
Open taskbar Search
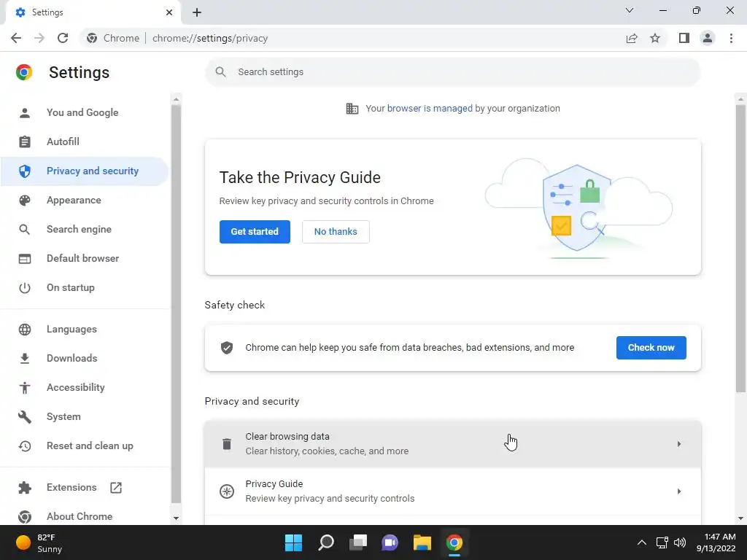(326, 542)
